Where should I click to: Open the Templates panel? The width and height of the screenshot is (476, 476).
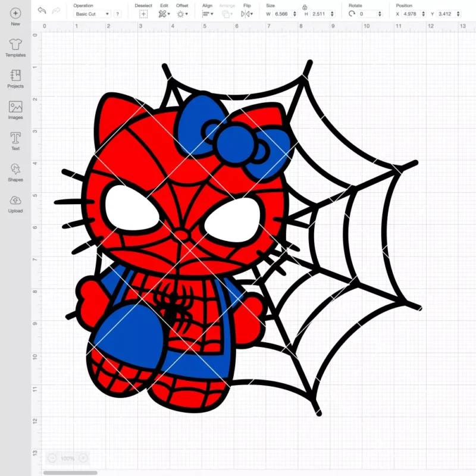pos(15,48)
